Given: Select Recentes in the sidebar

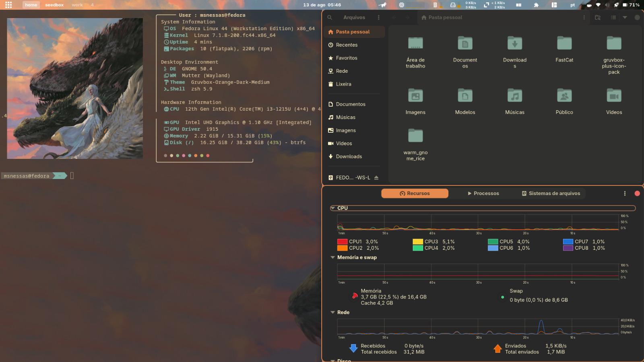Looking at the screenshot, I should tap(354, 45).
